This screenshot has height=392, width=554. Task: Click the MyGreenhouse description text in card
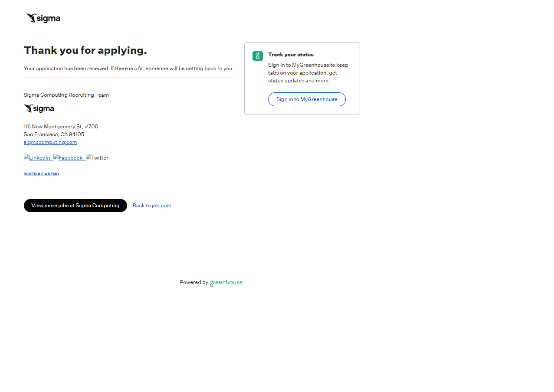pos(308,73)
